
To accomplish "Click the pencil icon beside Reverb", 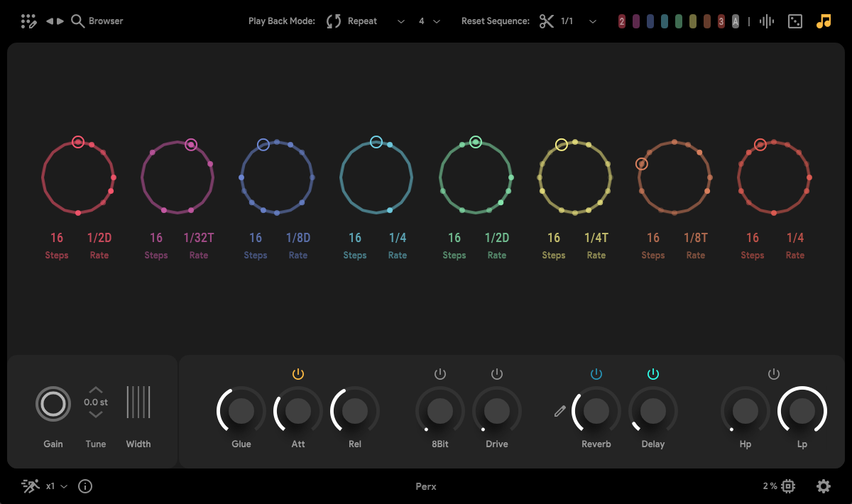I will (x=560, y=411).
